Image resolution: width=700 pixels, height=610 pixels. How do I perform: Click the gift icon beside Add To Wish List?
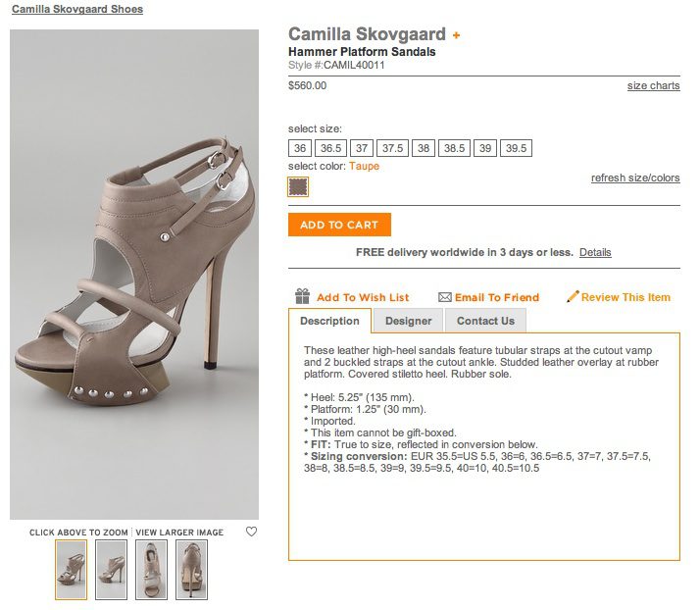click(x=302, y=296)
